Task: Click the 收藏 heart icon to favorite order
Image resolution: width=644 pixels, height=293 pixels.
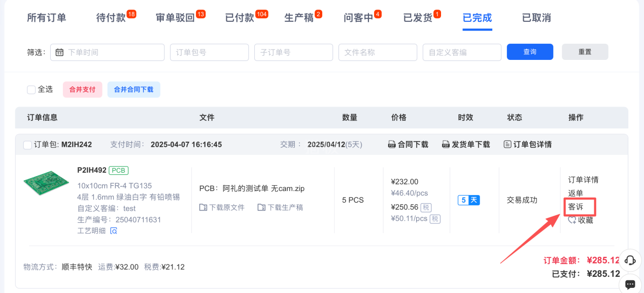Action: [570, 220]
